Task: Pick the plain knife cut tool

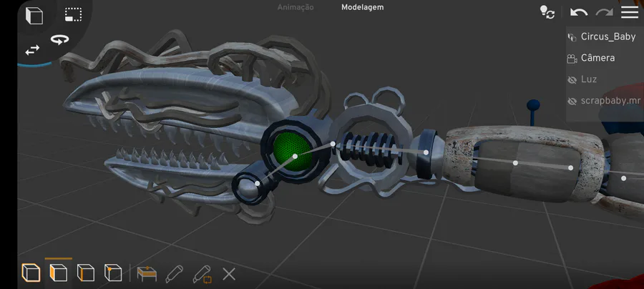Action: click(174, 274)
